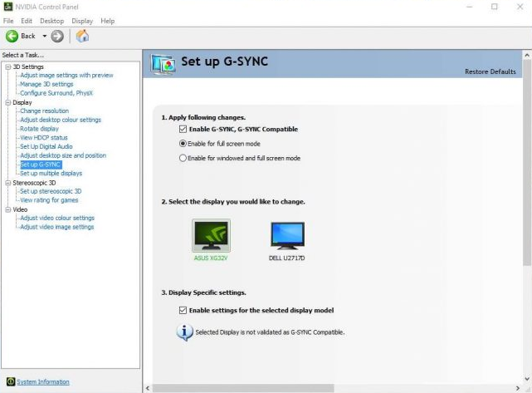This screenshot has height=393, width=532.
Task: Open the System Information link
Action: pos(43,382)
